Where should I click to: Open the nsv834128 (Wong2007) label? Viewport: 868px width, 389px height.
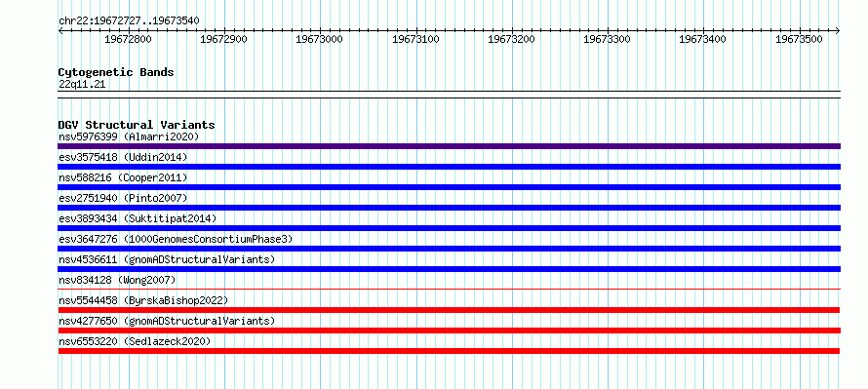(117, 280)
